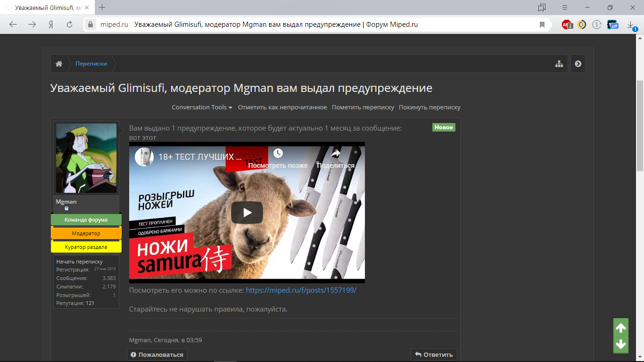Jump to top using green up arrow
Viewport: 644px width, 362px height.
(621, 328)
